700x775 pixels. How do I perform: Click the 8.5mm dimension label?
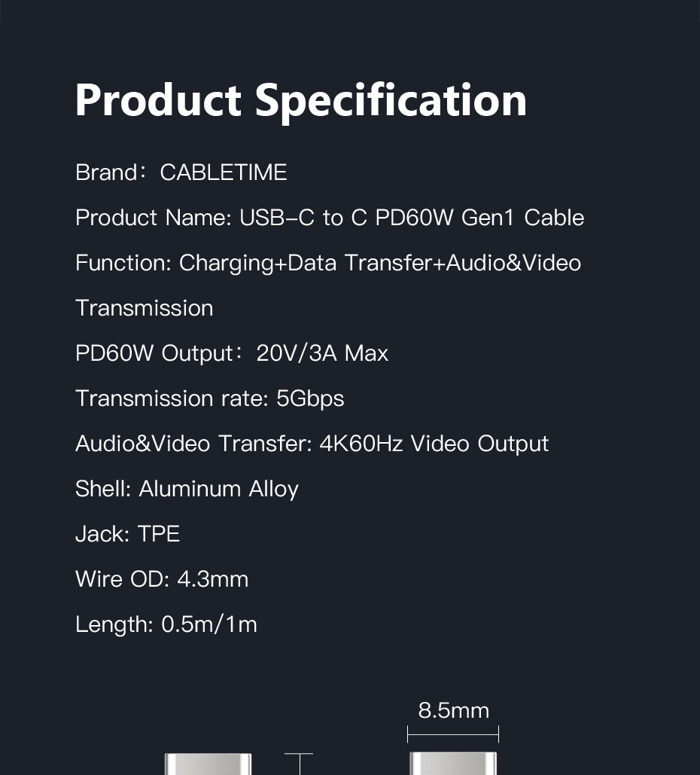[x=453, y=711]
